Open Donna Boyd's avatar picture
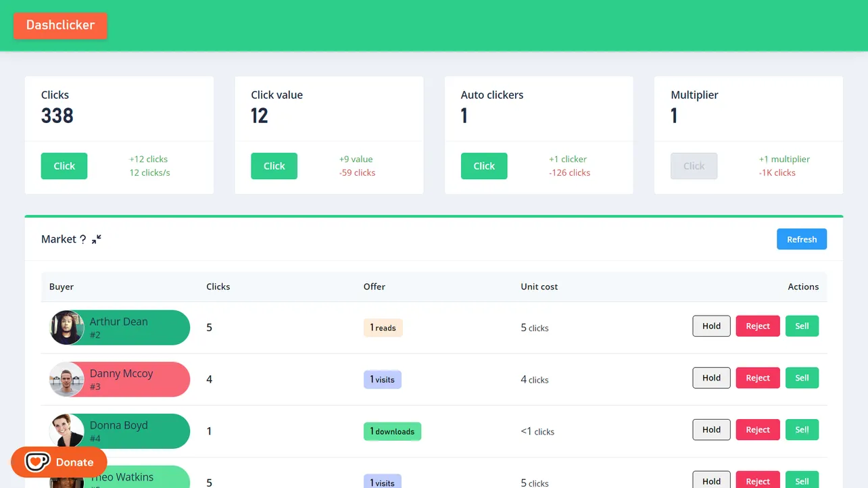 click(67, 431)
